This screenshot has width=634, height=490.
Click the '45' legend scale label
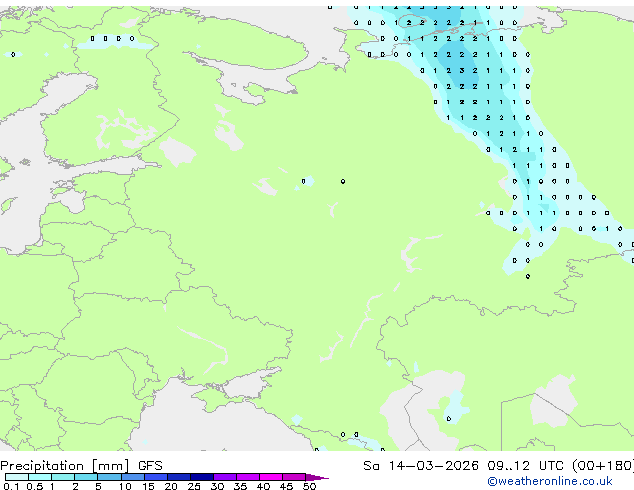[287, 486]
